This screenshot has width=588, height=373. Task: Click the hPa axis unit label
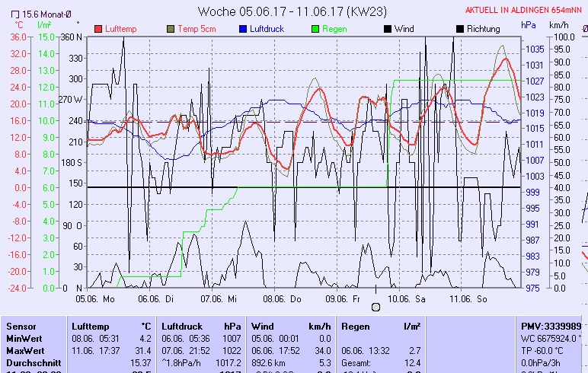click(x=529, y=25)
